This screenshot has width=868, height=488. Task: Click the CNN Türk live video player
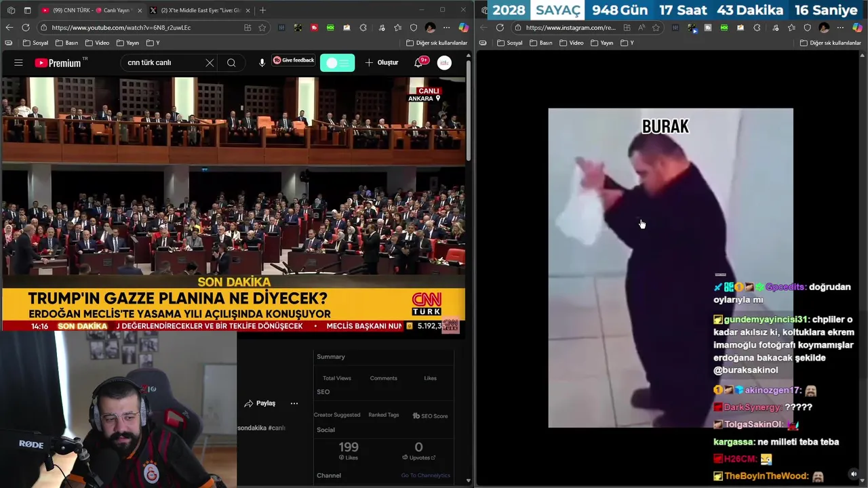pyautogui.click(x=233, y=203)
